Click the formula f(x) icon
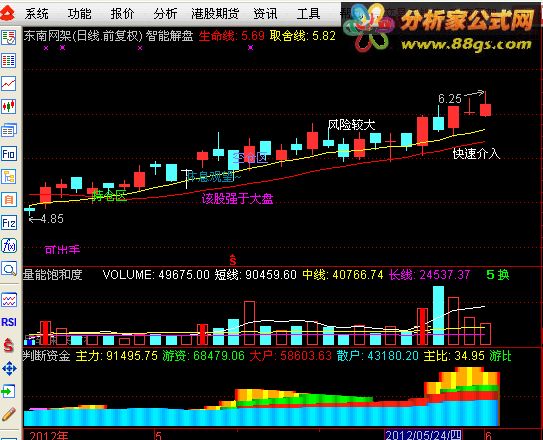The width and height of the screenshot is (543, 440). point(9,246)
